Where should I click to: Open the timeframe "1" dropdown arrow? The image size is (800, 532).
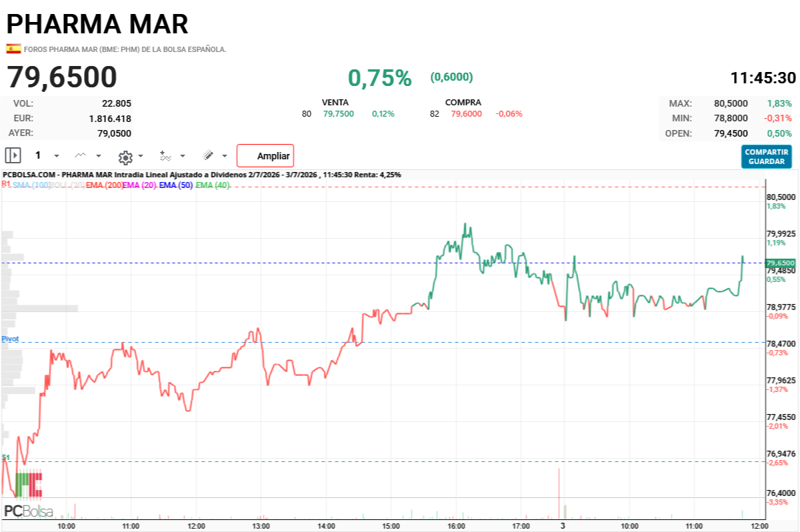point(57,156)
